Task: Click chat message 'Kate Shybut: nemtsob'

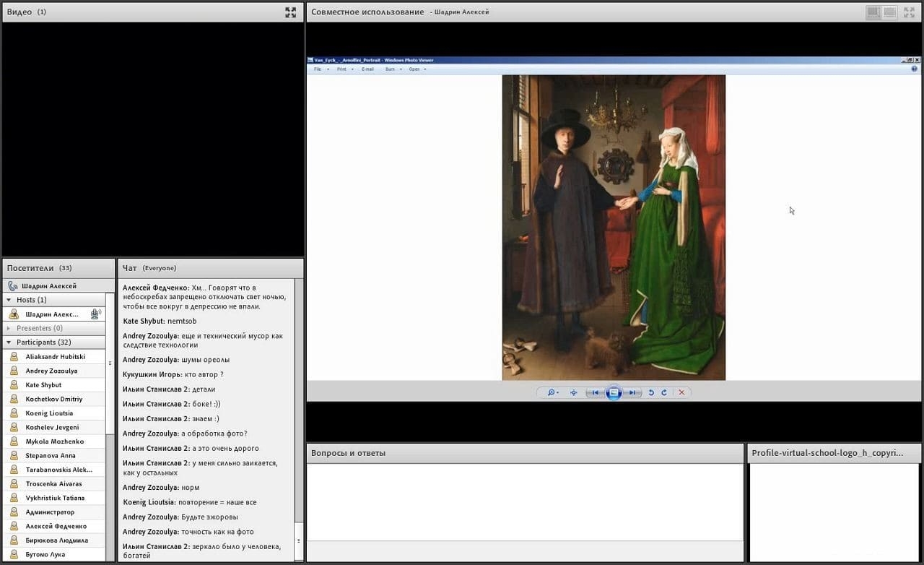Action: [x=160, y=321]
